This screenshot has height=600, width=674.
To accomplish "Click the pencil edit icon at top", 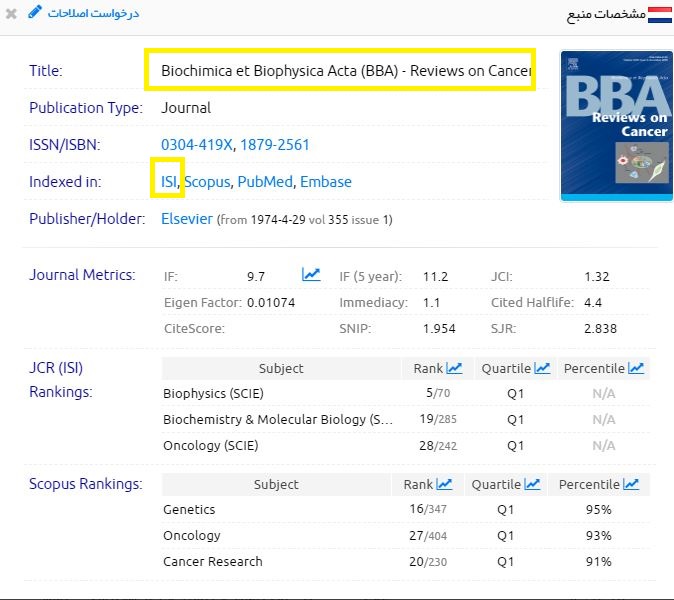I will coord(35,13).
